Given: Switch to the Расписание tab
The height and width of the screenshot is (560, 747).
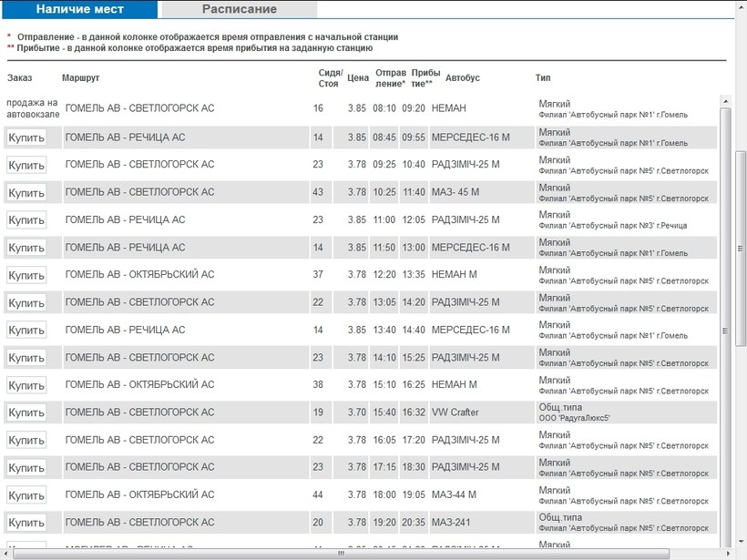Looking at the screenshot, I should click(239, 9).
